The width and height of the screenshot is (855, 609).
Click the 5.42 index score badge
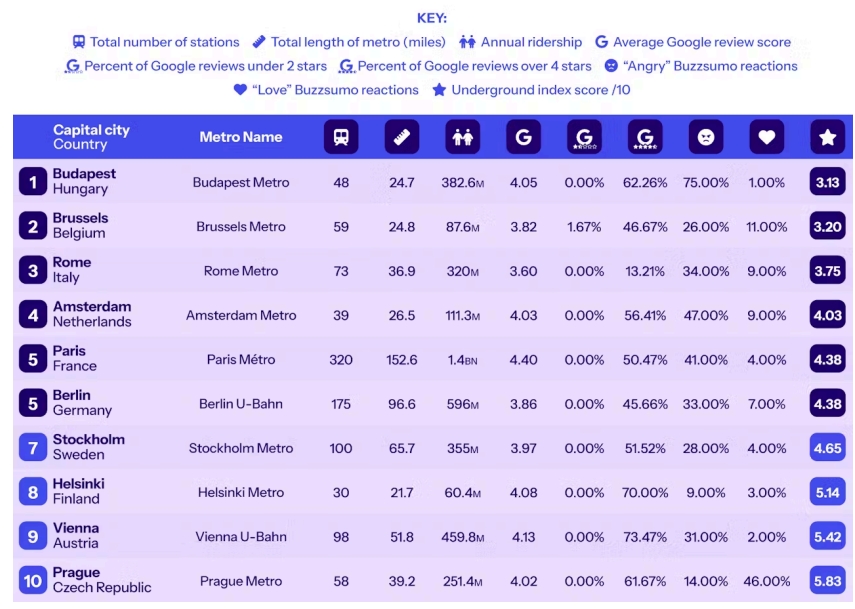(827, 536)
